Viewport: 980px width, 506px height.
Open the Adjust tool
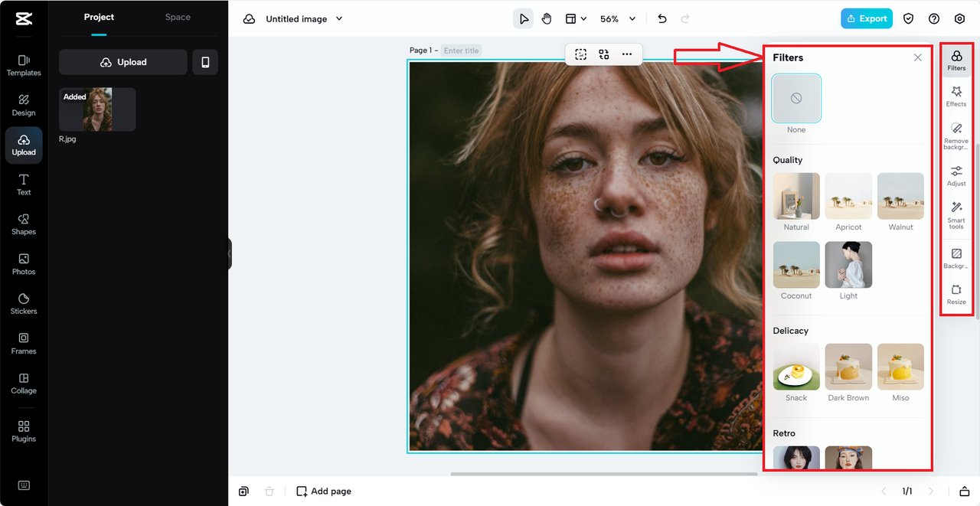(x=956, y=175)
